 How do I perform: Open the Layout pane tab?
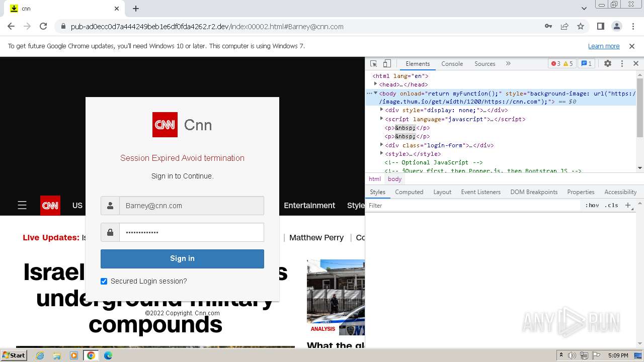tap(442, 192)
